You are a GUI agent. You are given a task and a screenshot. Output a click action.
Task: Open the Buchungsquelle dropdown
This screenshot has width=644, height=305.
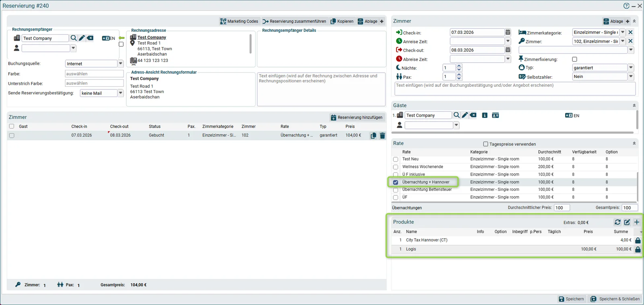pyautogui.click(x=120, y=63)
